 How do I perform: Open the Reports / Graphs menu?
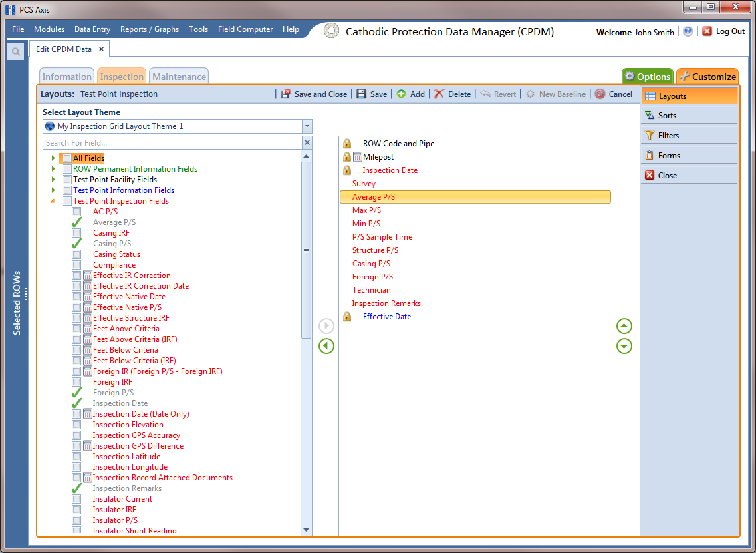click(x=150, y=29)
